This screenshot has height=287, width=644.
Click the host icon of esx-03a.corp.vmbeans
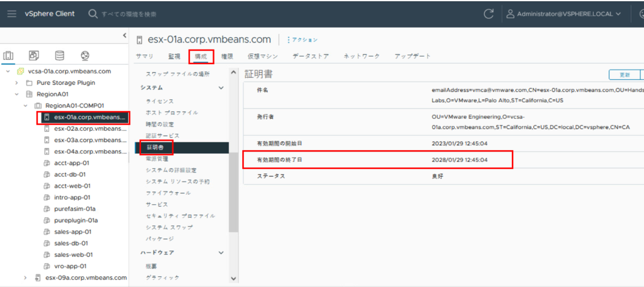tap(47, 140)
